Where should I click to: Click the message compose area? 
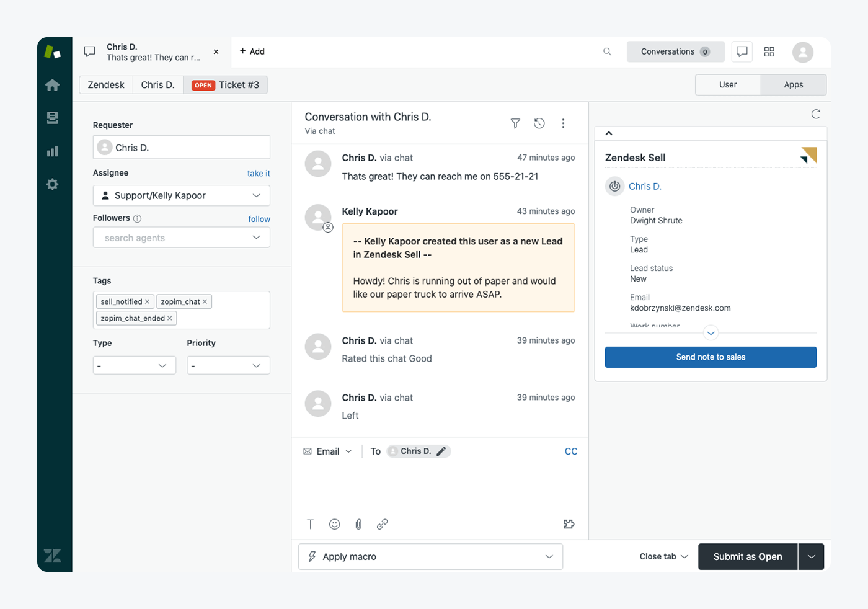(x=440, y=487)
